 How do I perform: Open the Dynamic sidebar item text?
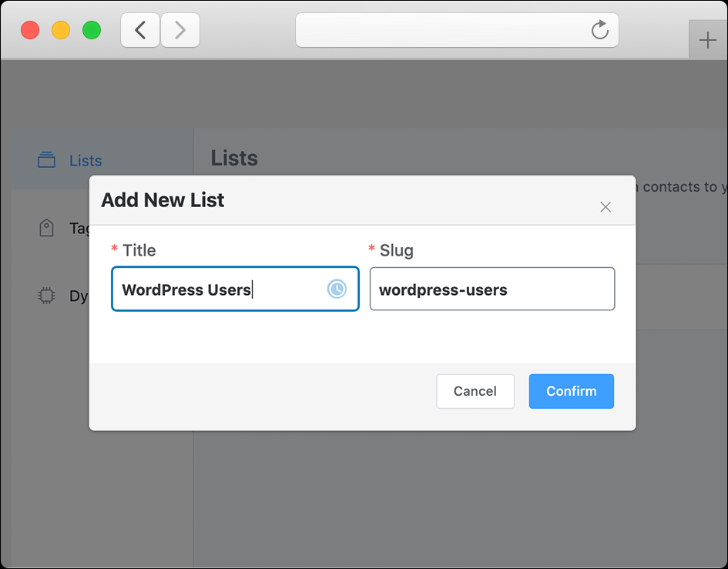[x=79, y=296]
